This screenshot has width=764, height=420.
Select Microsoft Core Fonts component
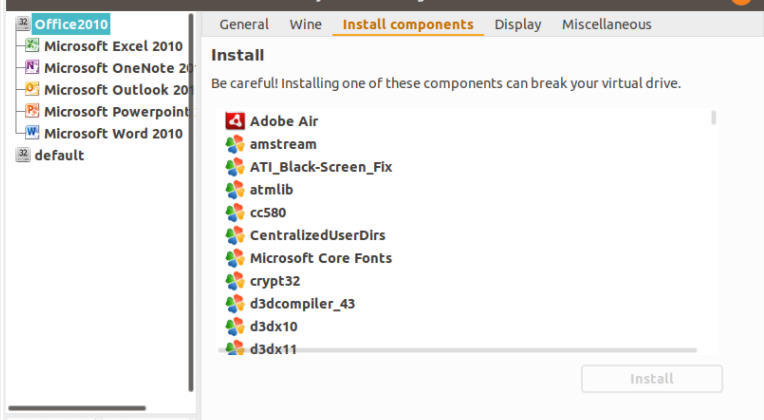[320, 258]
